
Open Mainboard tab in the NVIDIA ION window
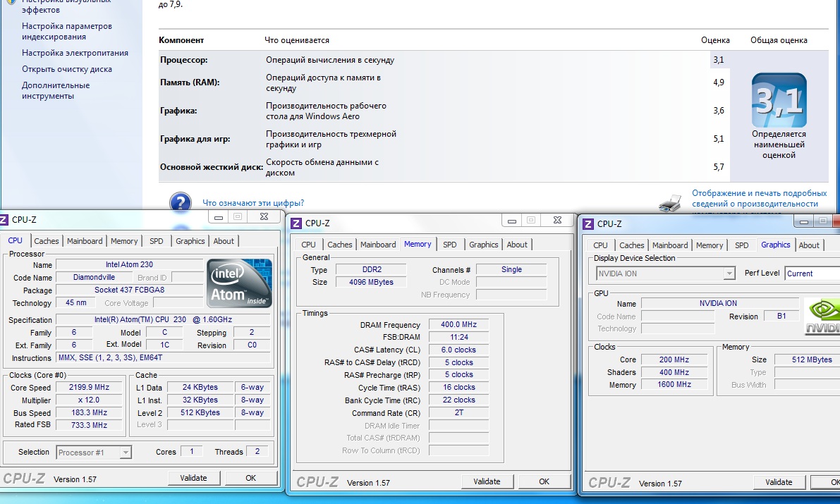click(x=670, y=245)
